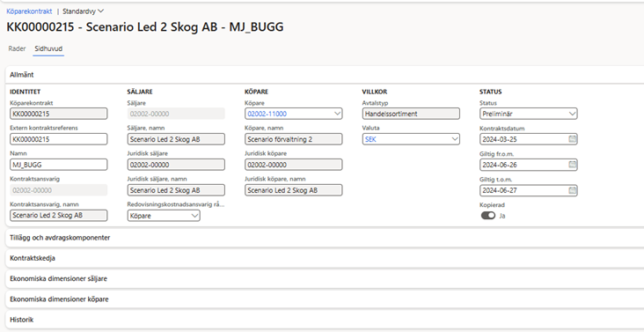
Task: Open the Kontraktsdatum calendar picker icon
Action: 572,139
